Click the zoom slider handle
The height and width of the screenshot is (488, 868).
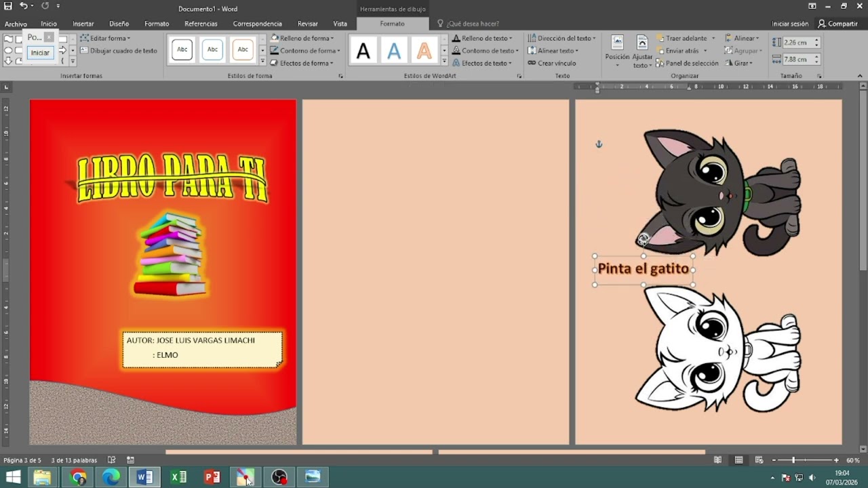coord(793,460)
